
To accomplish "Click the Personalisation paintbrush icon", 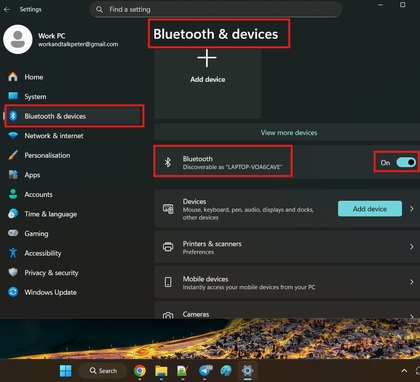I will point(13,155).
